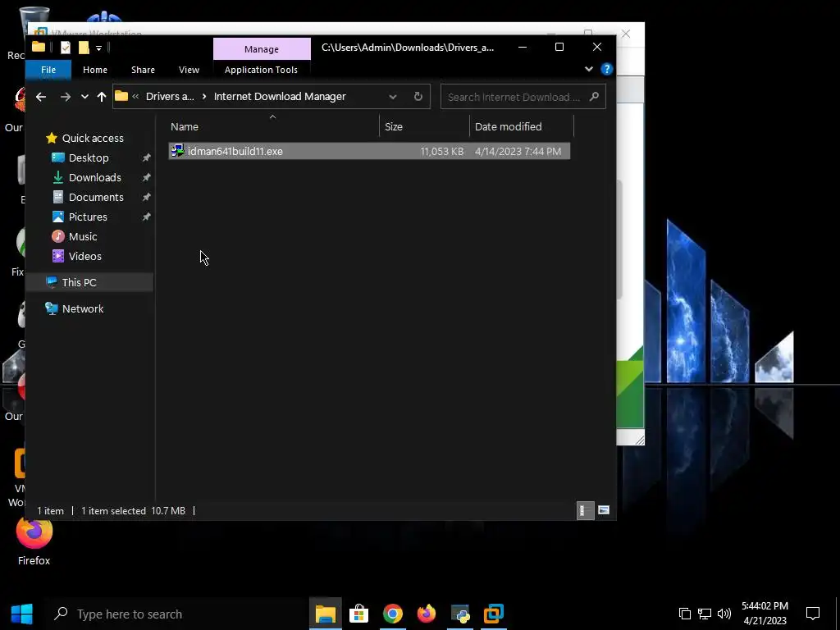840x630 pixels.
Task: Go back with the left arrow
Action: click(x=41, y=97)
